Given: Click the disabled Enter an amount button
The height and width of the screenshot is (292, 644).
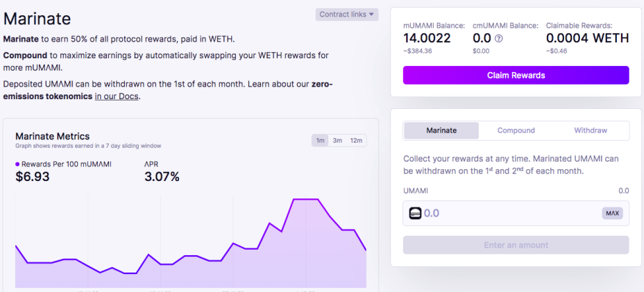Looking at the screenshot, I should pos(516,245).
